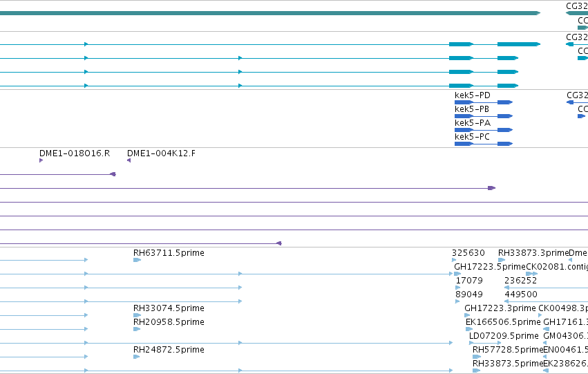This screenshot has width=588, height=374.
Task: Click the LD07209.5prime label
Action: (x=504, y=336)
